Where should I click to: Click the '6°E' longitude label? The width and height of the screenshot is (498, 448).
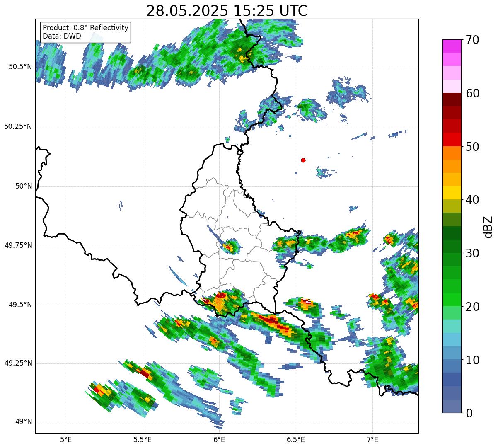[219, 440]
